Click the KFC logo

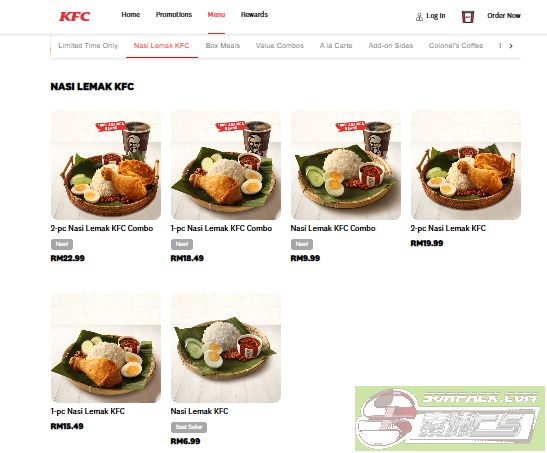click(x=75, y=16)
